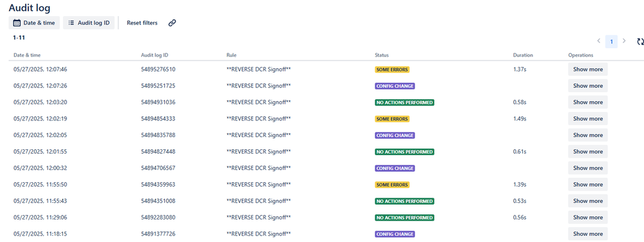
Task: Click CONFIG CHANGE badge at 11:18:15
Action: pyautogui.click(x=395, y=234)
